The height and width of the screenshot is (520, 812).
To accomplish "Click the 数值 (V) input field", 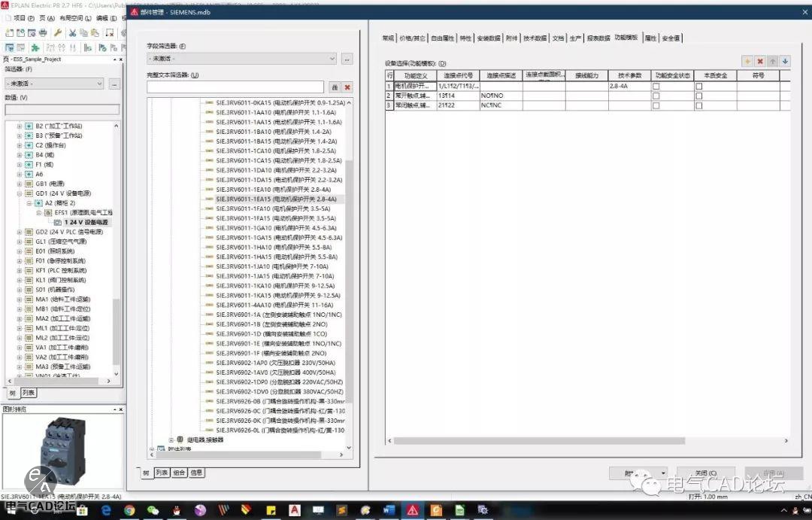I will point(62,109).
